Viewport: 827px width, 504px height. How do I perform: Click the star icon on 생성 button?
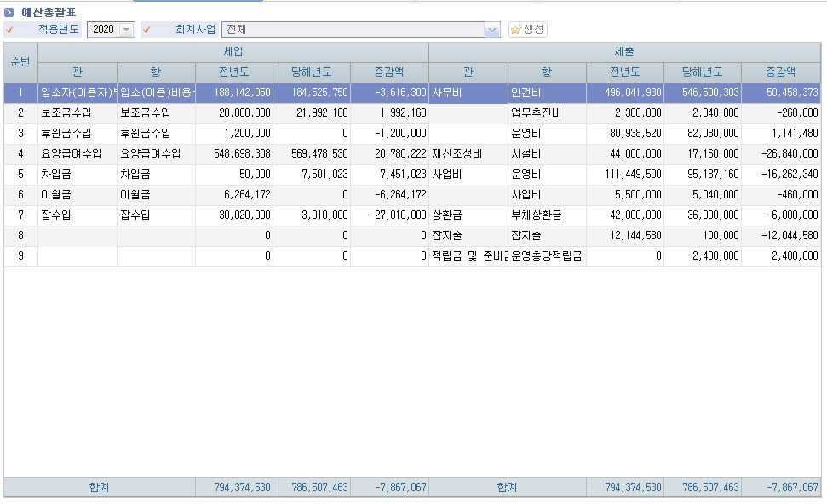point(516,30)
